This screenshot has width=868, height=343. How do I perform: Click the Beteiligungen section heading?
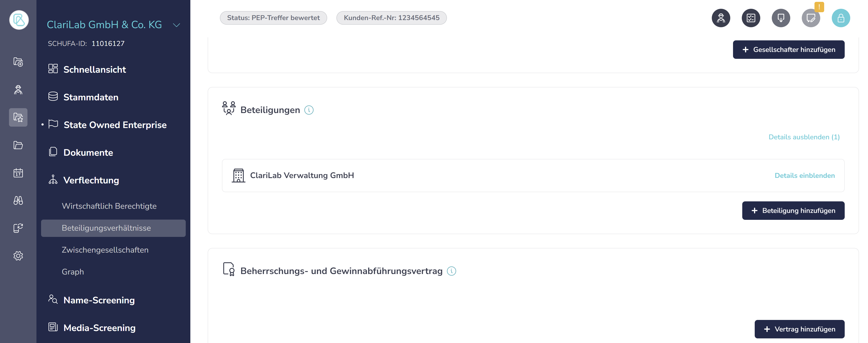pos(270,110)
